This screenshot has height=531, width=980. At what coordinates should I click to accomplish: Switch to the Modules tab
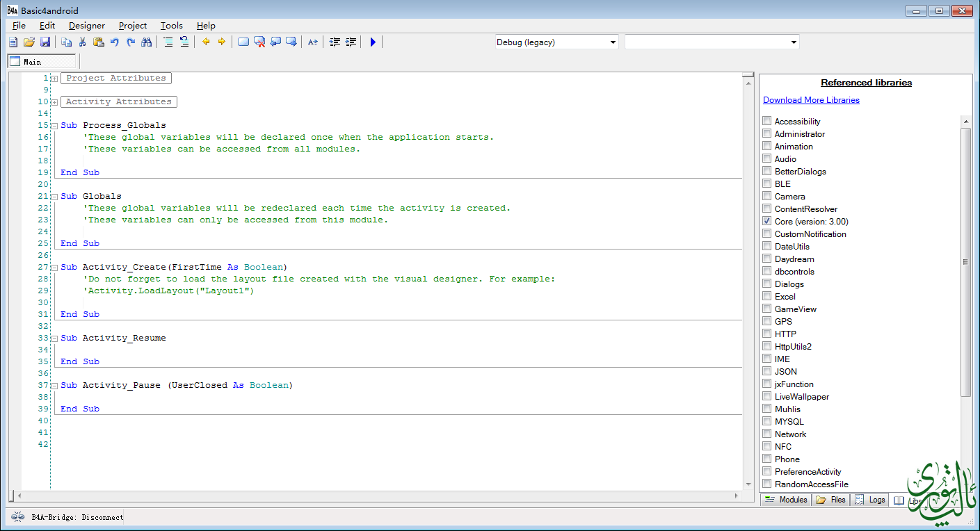pos(785,500)
